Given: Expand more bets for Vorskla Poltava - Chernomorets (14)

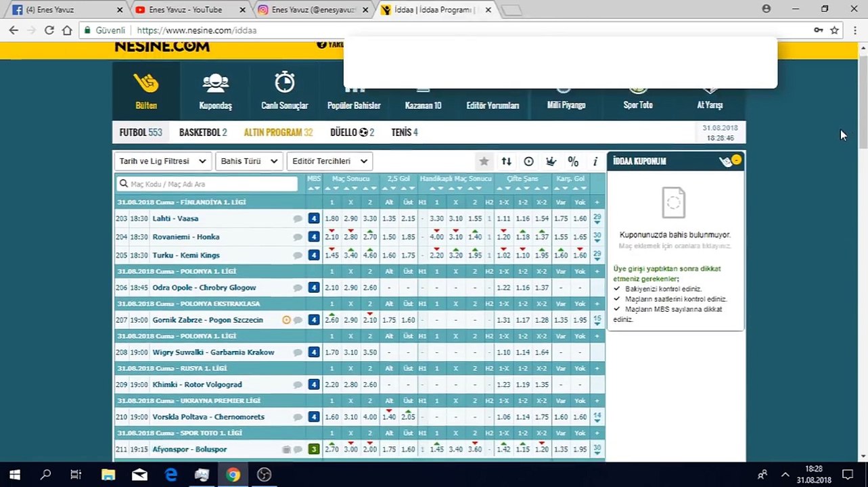Looking at the screenshot, I should coord(597,417).
